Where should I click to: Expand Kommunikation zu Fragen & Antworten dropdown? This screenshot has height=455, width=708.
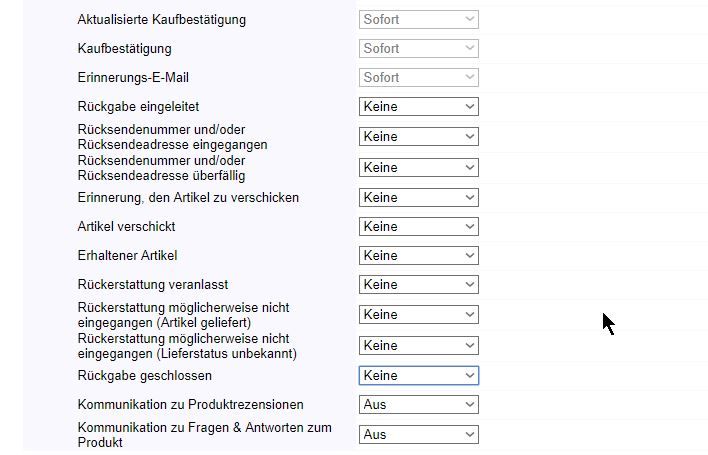[418, 435]
